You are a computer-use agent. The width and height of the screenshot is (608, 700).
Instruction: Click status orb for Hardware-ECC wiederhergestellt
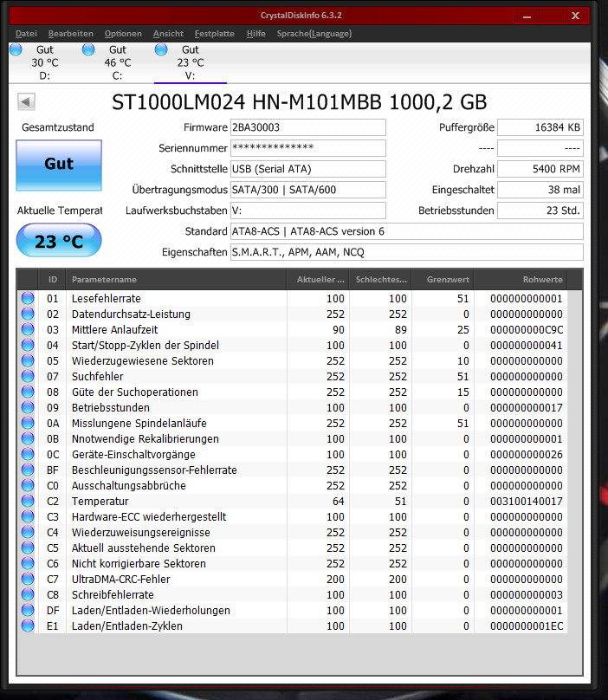point(28,516)
